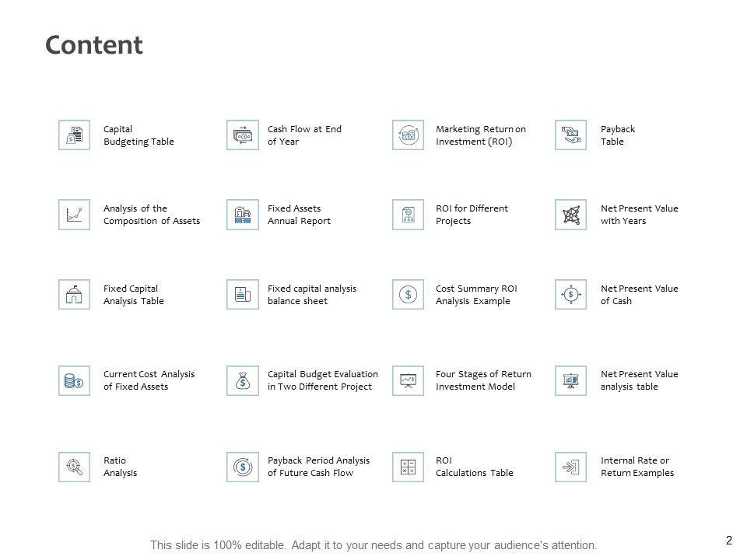
Task: Select the Marketing Return on Investment icon
Action: point(409,135)
